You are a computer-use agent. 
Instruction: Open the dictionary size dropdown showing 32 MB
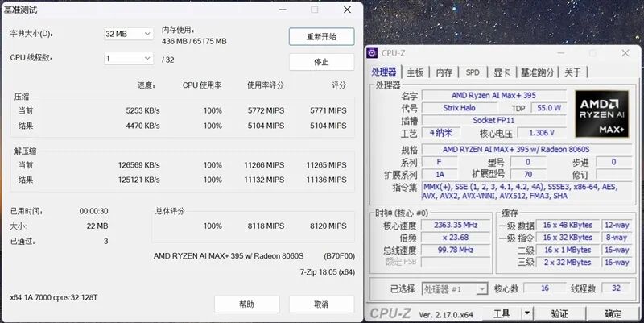pyautogui.click(x=129, y=34)
